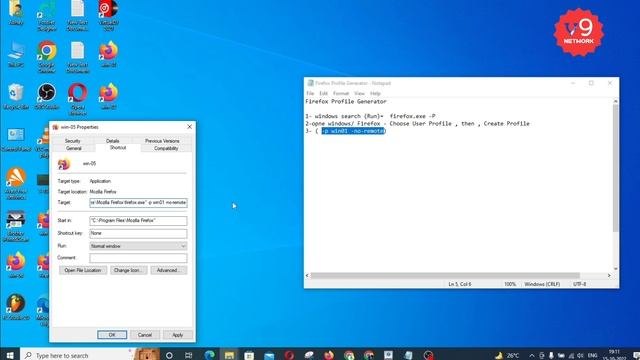This screenshot has height=360, width=640.
Task: Click Apply in Properties dialog
Action: (178, 335)
